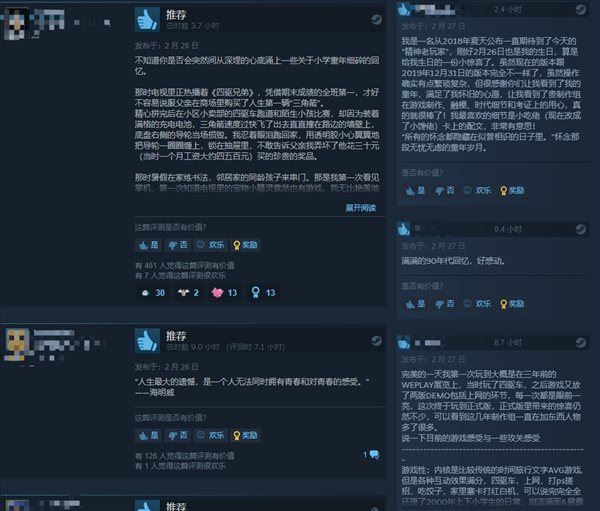
Task: Vote 是 on the 2.4 小时 review
Action: pyautogui.click(x=416, y=190)
